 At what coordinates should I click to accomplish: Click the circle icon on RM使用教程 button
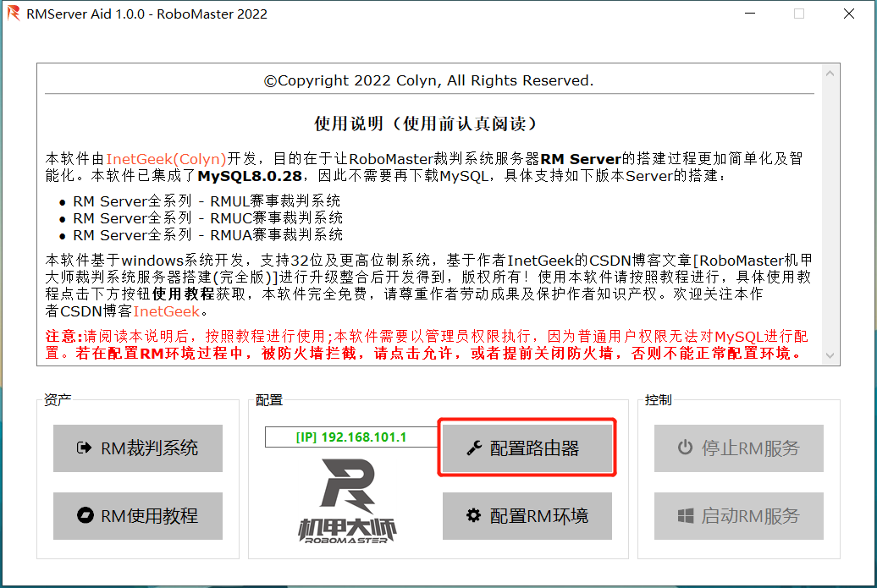(x=85, y=515)
